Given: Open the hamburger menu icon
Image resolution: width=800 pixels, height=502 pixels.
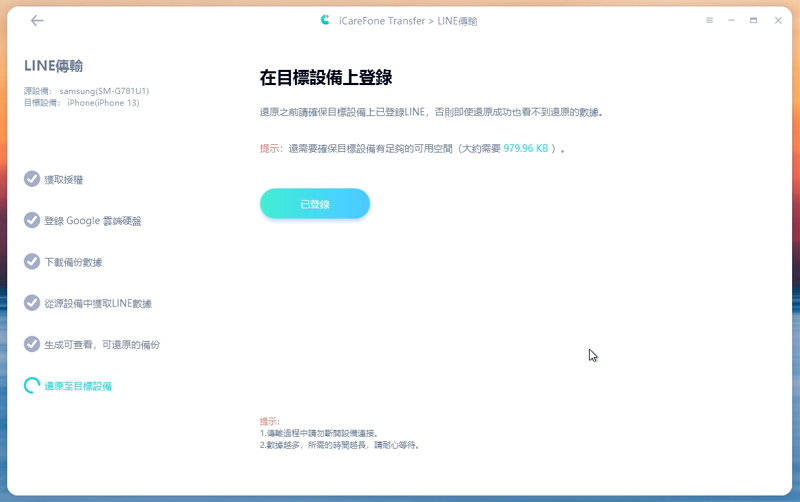Looking at the screenshot, I should tap(709, 20).
